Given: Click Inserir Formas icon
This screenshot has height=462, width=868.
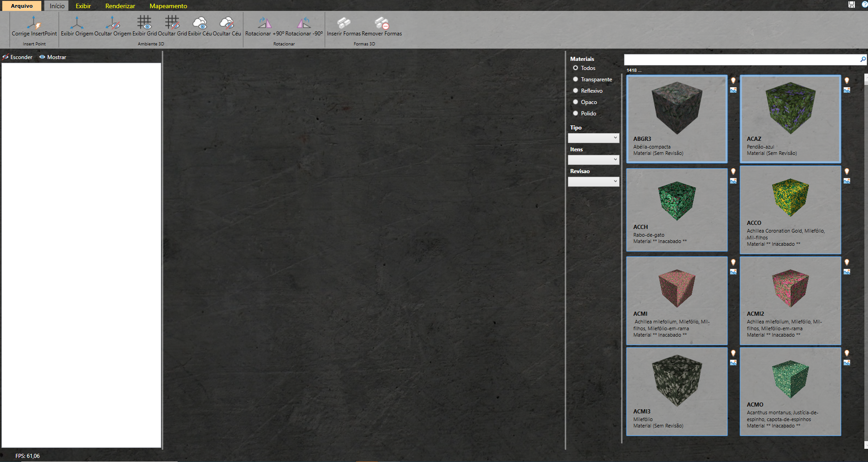Looking at the screenshot, I should [344, 26].
